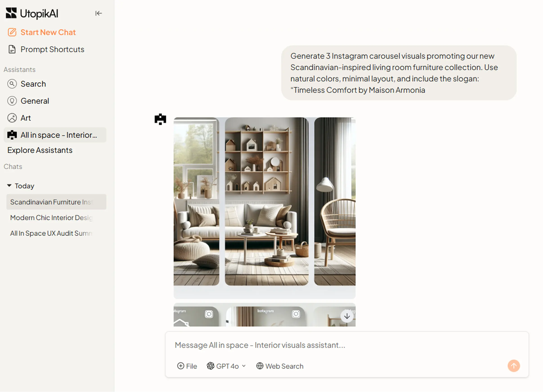The image size is (543, 392).
Task: Open Modern Chic Interior Design chat
Action: [x=51, y=218]
